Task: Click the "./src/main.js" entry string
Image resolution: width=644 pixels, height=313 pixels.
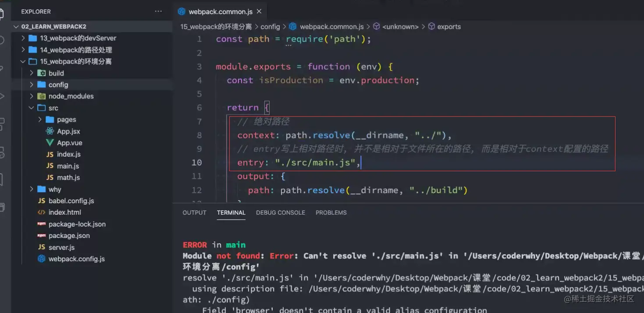Action: click(315, 162)
